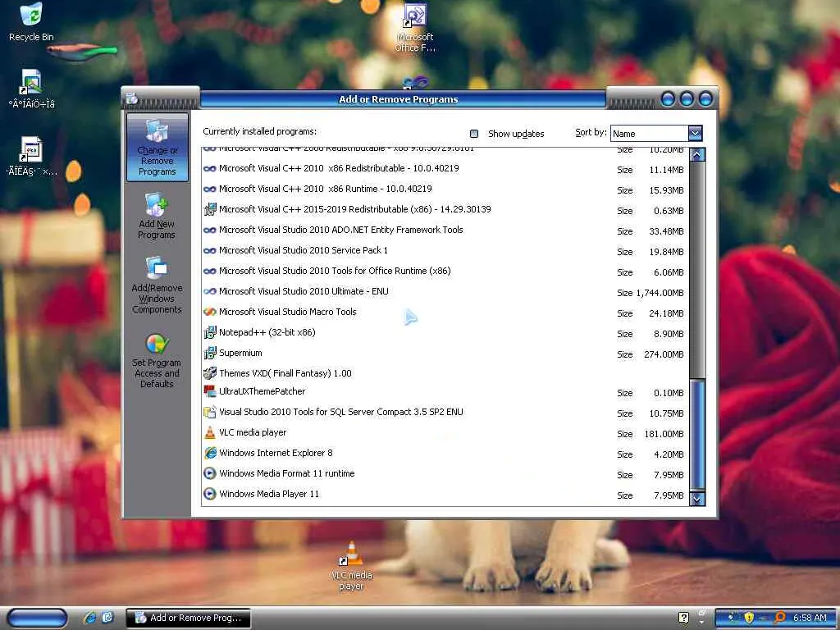Open the garbled-name image shortcut on desktop
840x630 pixels.
(32, 89)
